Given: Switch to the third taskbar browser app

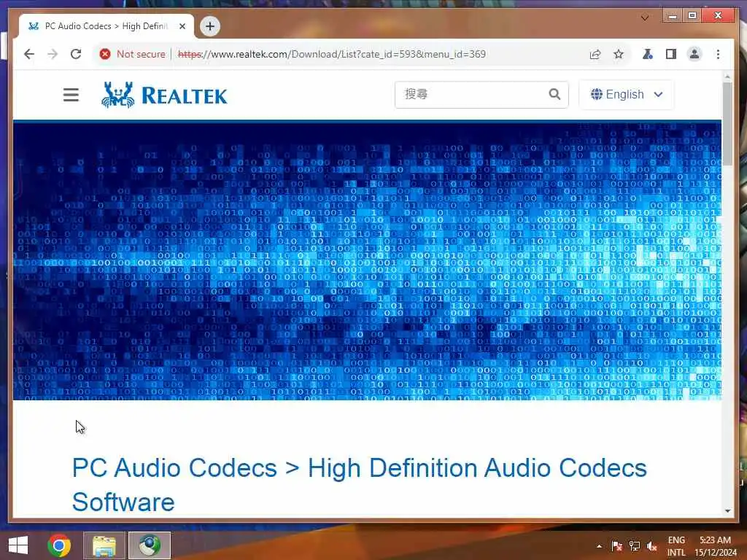Looking at the screenshot, I should pyautogui.click(x=150, y=545).
